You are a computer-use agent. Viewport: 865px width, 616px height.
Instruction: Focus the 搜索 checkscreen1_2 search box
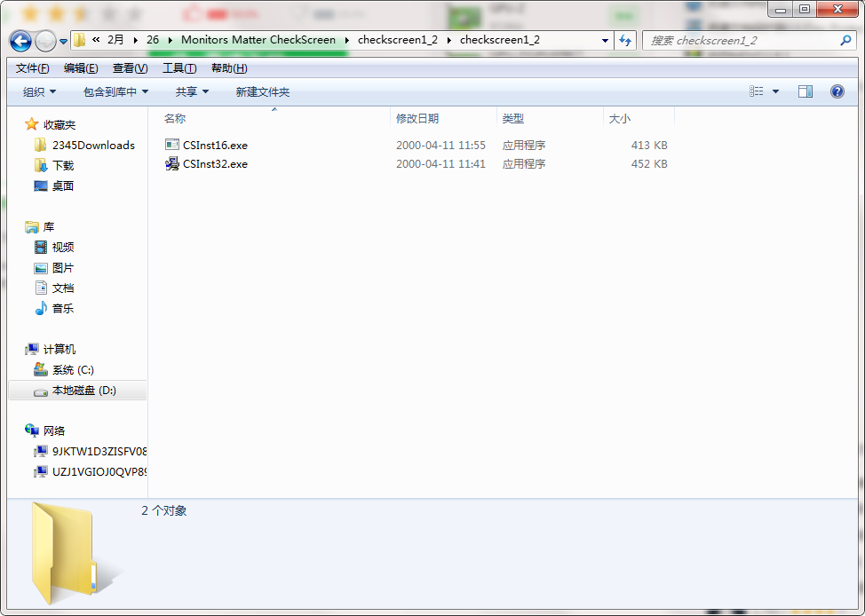pos(750,40)
